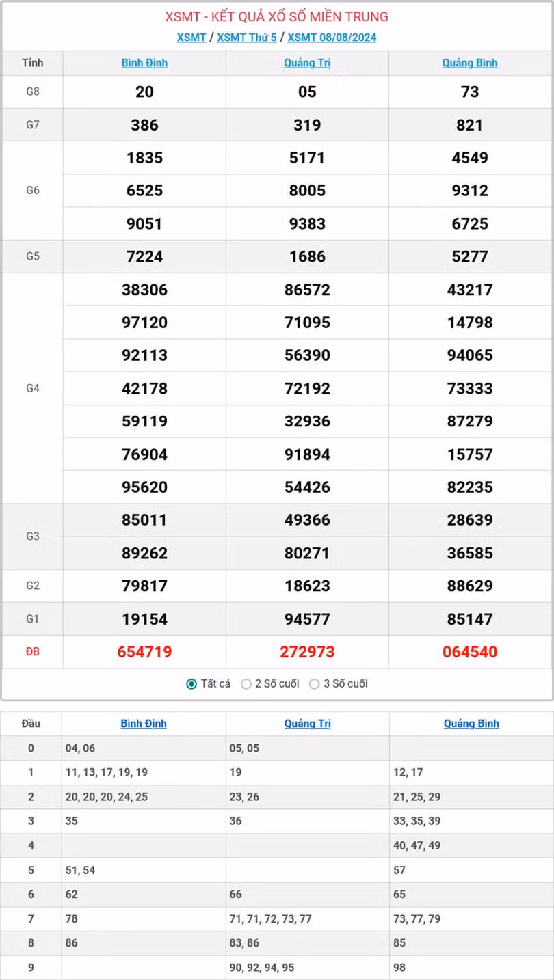The image size is (554, 980).
Task: Click the G5 result 7224
Action: (x=144, y=256)
